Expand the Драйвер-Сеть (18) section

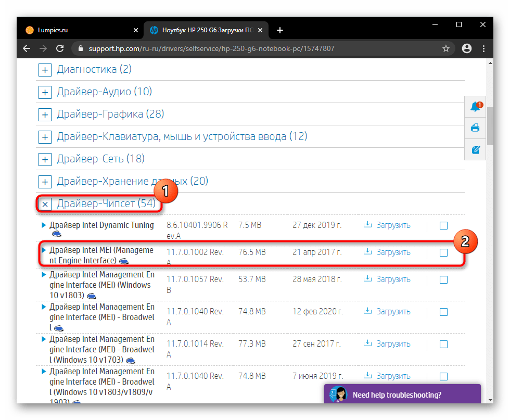[45, 160]
